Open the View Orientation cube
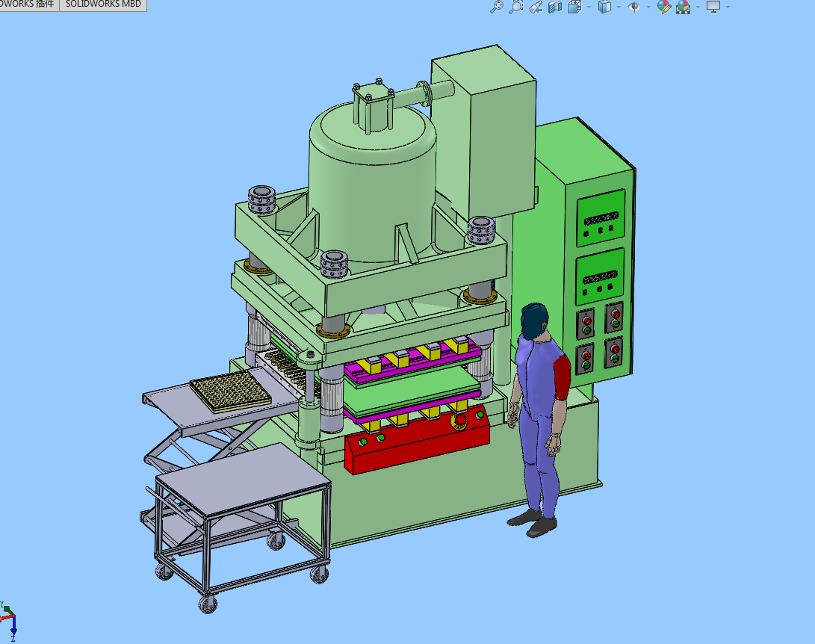Image resolution: width=815 pixels, height=644 pixels. 574,7
